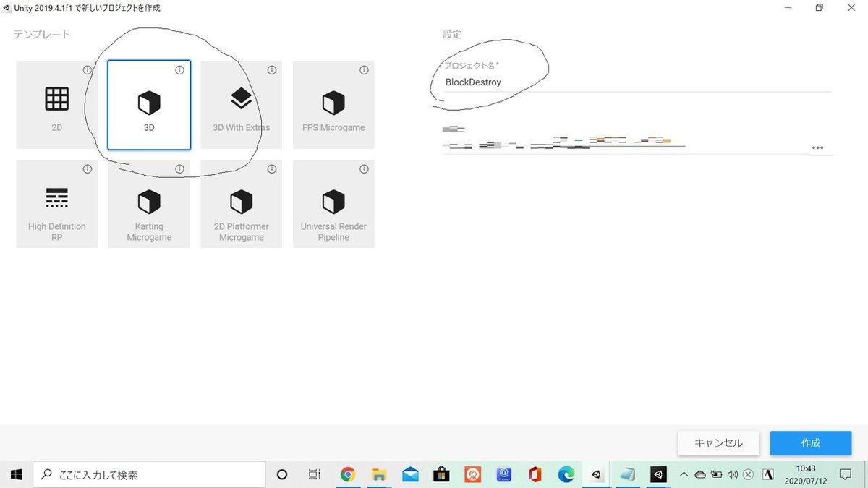Open info for 2D Platformer Microgame
Screen dimensions: 868x488
(272, 169)
